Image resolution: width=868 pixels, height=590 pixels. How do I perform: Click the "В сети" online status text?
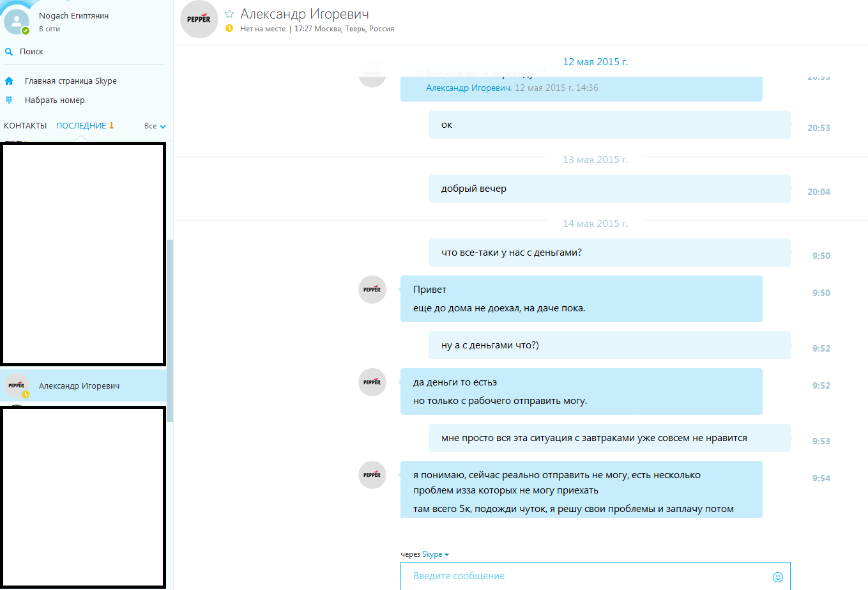tap(49, 29)
